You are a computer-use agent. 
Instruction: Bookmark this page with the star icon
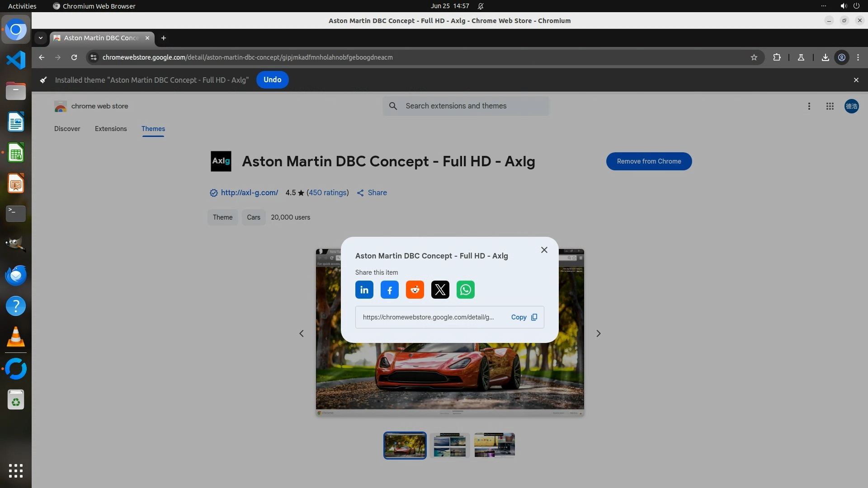click(754, 57)
